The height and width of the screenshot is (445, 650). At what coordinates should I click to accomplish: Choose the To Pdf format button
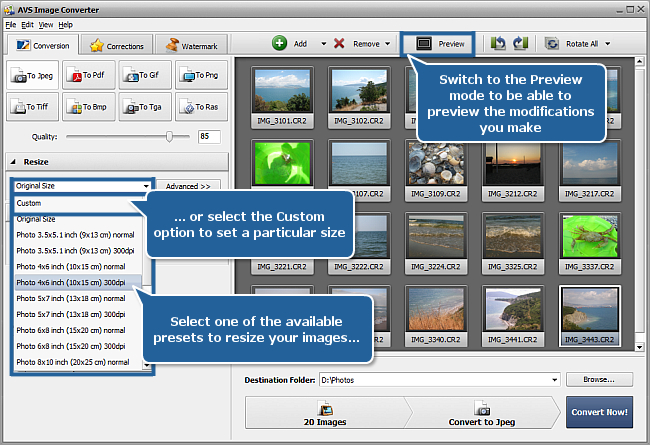click(x=89, y=75)
